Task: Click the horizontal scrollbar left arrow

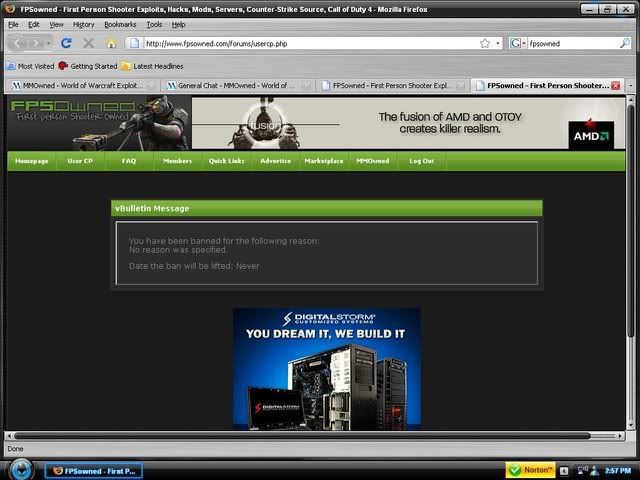Action: coord(9,436)
